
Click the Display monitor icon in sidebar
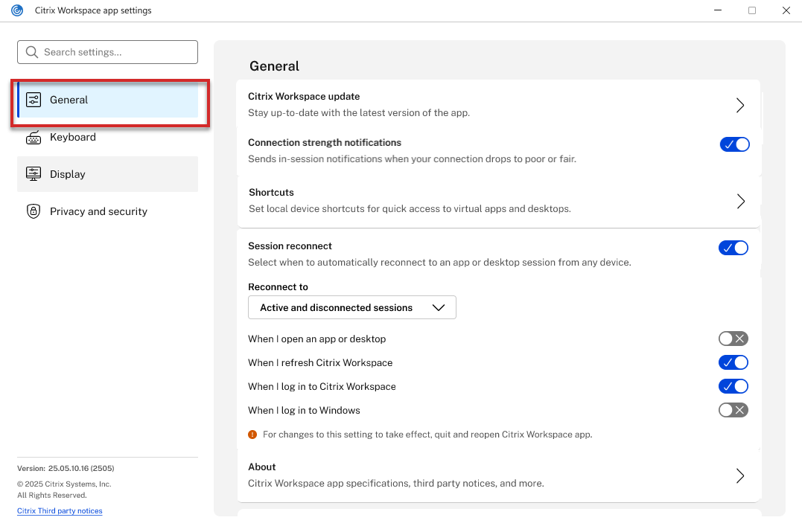point(34,174)
